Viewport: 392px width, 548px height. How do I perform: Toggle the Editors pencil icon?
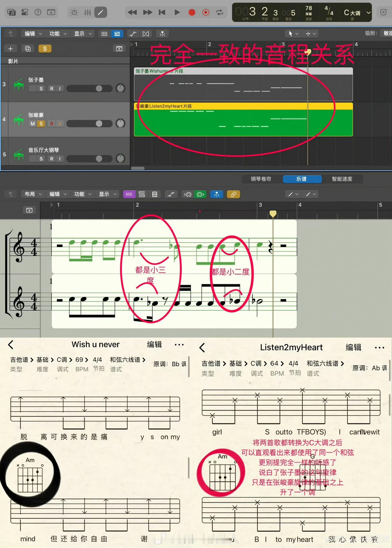click(x=100, y=12)
